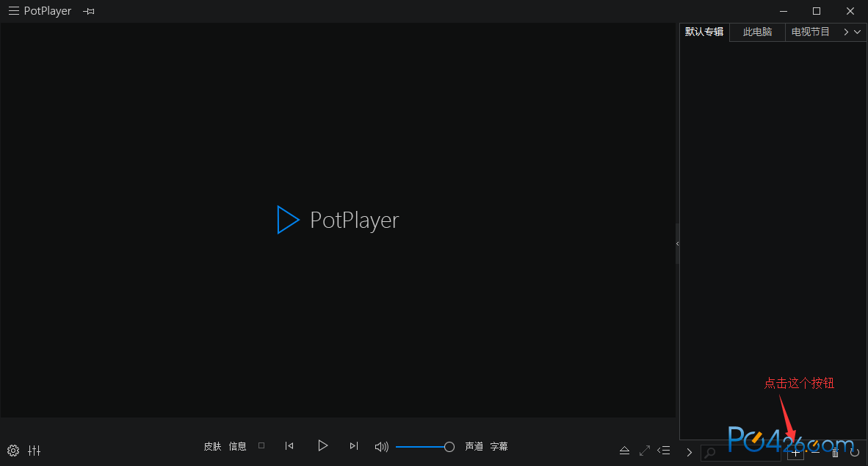Open the equalizer control panel icon

tap(35, 451)
